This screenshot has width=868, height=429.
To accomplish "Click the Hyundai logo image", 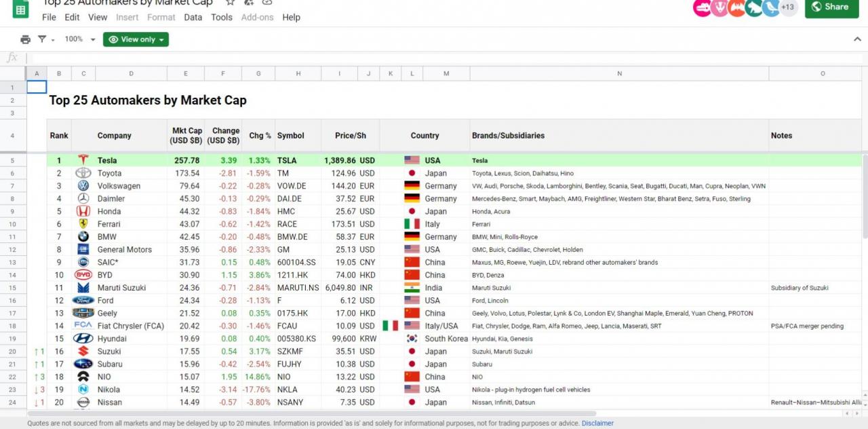I will (x=83, y=339).
